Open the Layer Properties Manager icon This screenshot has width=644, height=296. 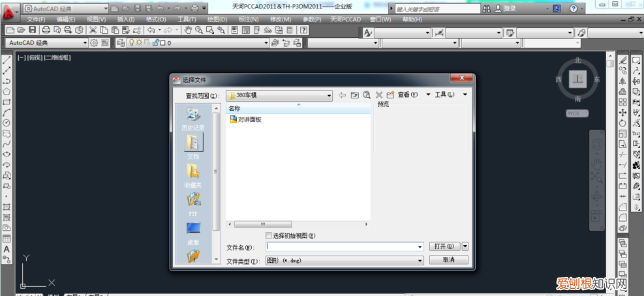[x=121, y=42]
